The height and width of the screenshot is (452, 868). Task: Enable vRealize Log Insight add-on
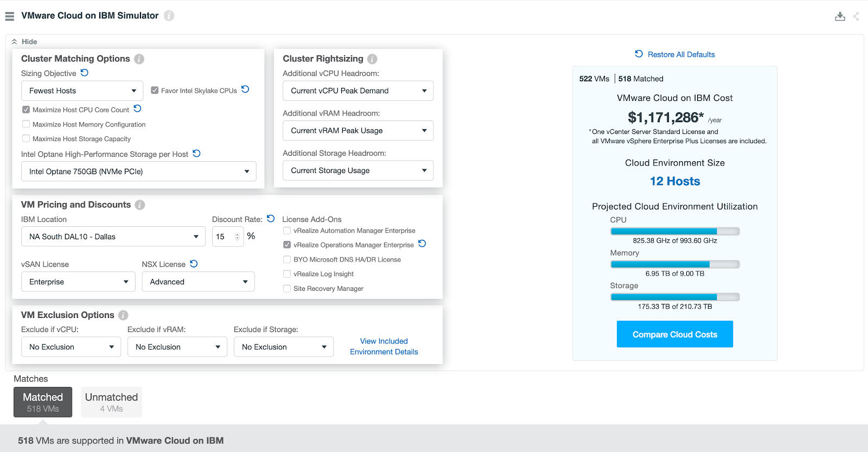tap(287, 274)
